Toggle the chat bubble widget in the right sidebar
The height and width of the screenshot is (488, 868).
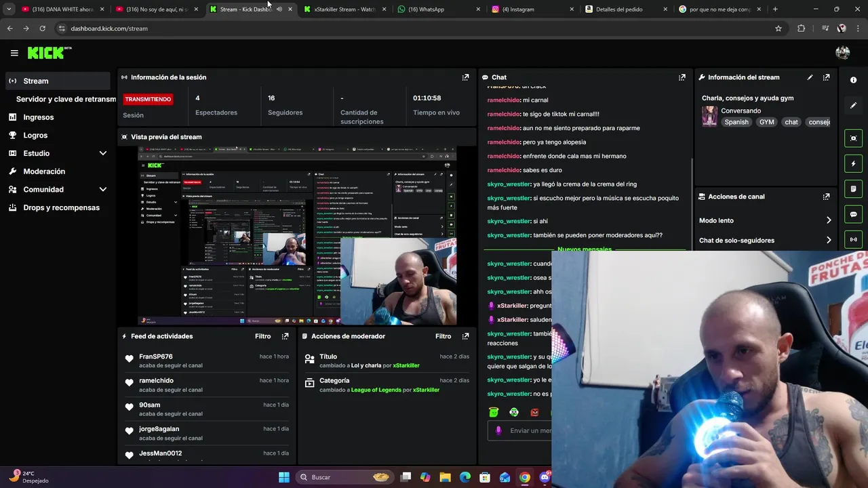pos(853,214)
